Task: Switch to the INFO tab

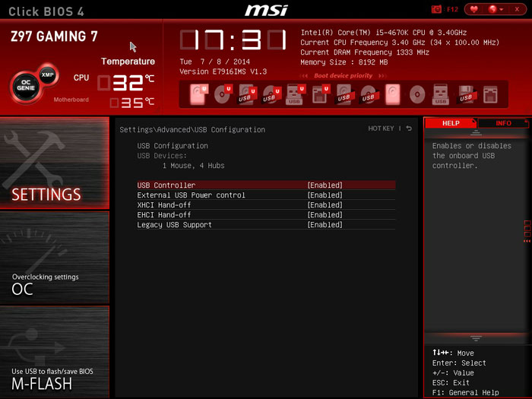Action: click(x=503, y=123)
